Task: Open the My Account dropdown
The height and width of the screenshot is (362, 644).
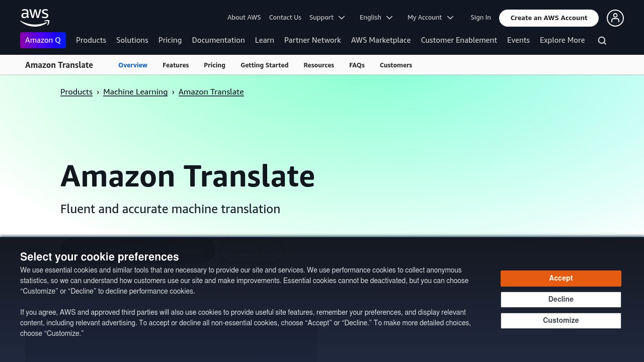Action: [x=430, y=18]
